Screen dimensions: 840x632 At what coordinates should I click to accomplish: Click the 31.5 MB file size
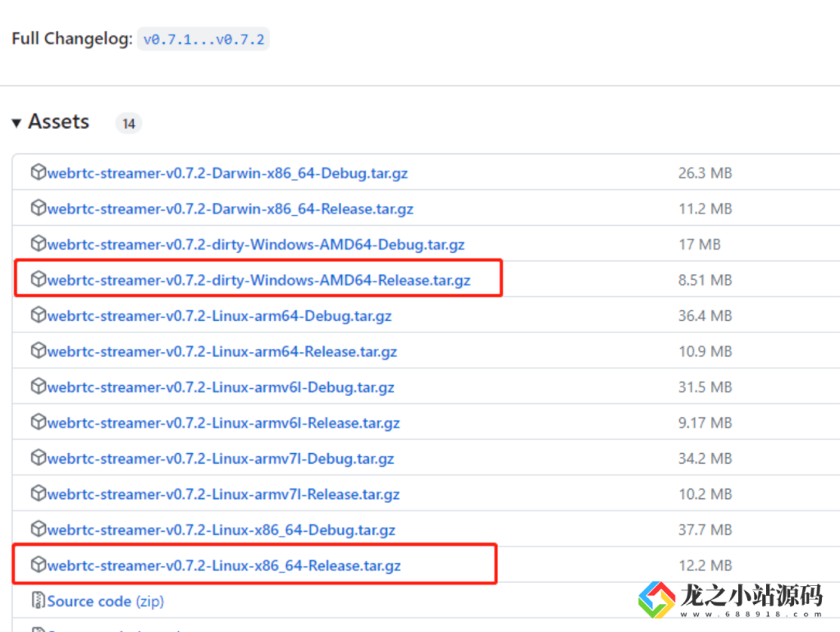click(705, 387)
